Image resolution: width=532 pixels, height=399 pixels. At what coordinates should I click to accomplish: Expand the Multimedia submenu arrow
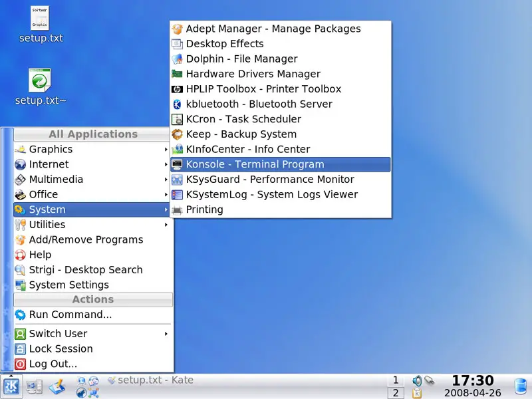click(166, 180)
